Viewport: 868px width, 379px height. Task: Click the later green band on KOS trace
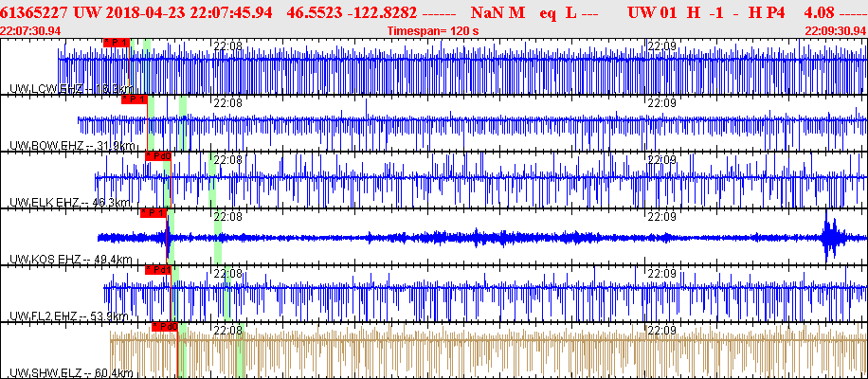(218, 237)
